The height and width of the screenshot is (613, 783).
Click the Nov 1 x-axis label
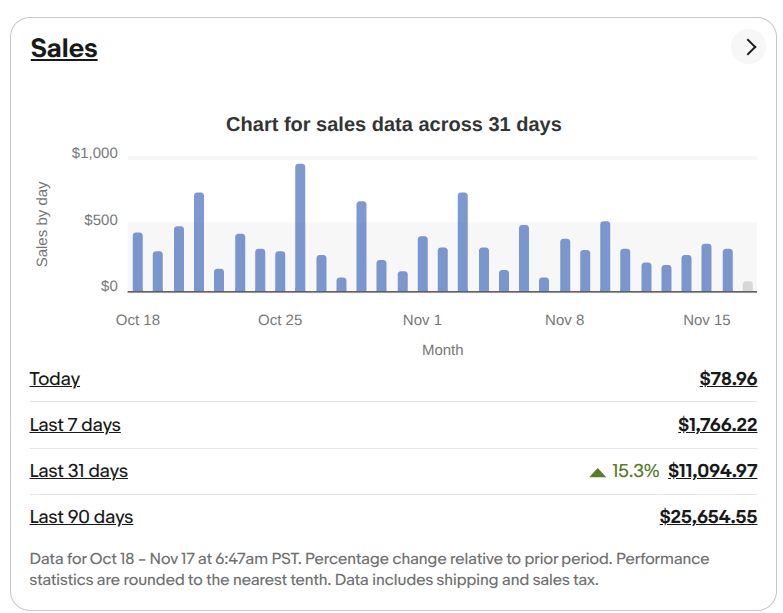[422, 320]
